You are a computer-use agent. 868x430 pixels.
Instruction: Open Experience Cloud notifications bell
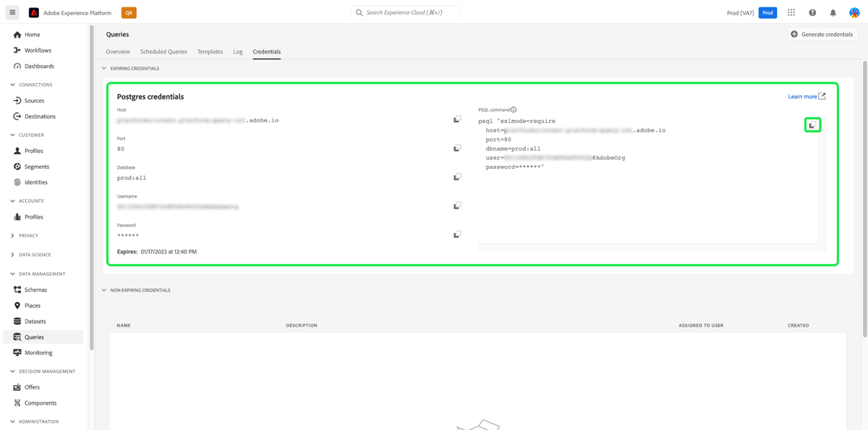pos(833,12)
